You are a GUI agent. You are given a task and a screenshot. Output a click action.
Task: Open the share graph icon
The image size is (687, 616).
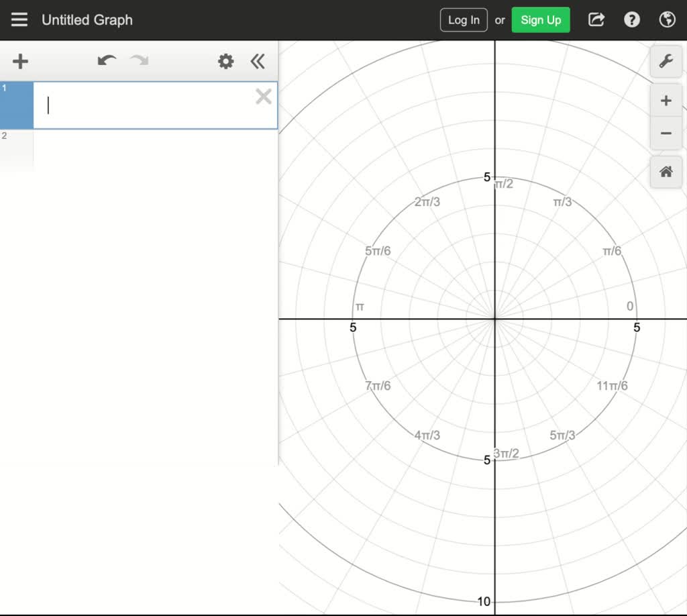point(596,19)
